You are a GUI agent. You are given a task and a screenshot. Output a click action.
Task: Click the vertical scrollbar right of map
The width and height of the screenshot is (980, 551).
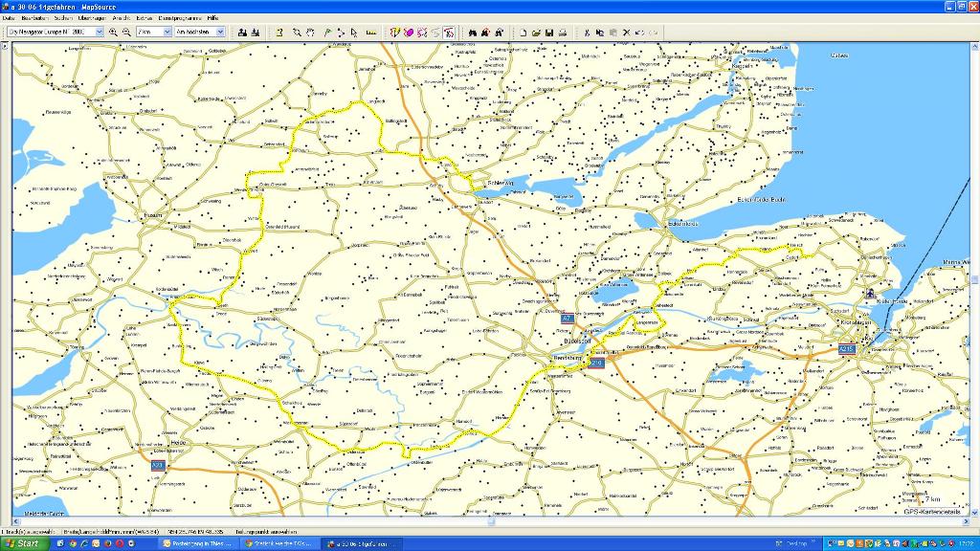[974, 277]
